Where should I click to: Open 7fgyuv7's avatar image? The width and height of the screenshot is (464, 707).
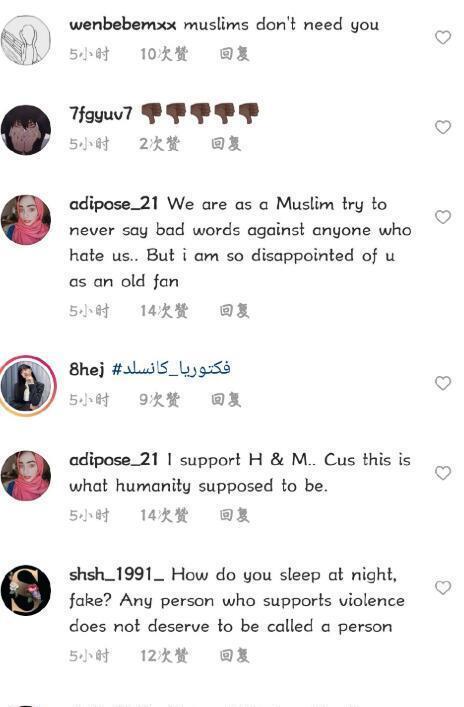click(26, 130)
